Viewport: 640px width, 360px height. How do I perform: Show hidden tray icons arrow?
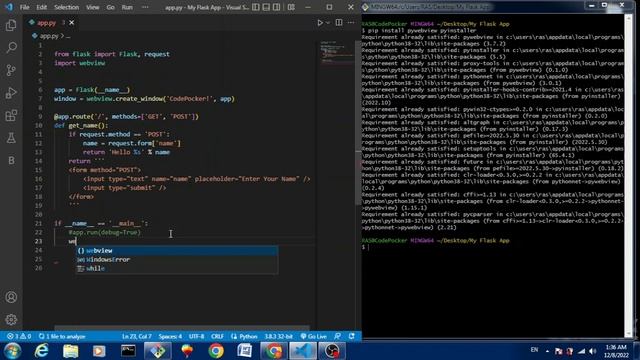[x=547, y=351]
